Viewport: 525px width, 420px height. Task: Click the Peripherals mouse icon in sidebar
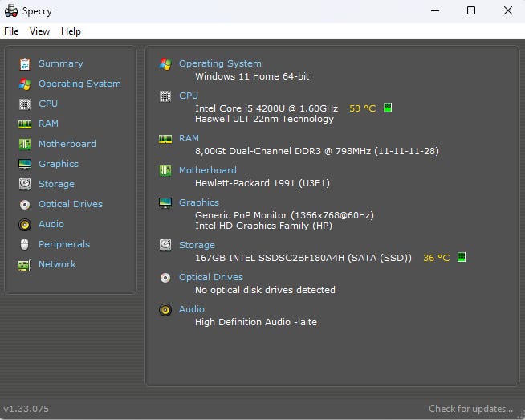pyautogui.click(x=24, y=244)
